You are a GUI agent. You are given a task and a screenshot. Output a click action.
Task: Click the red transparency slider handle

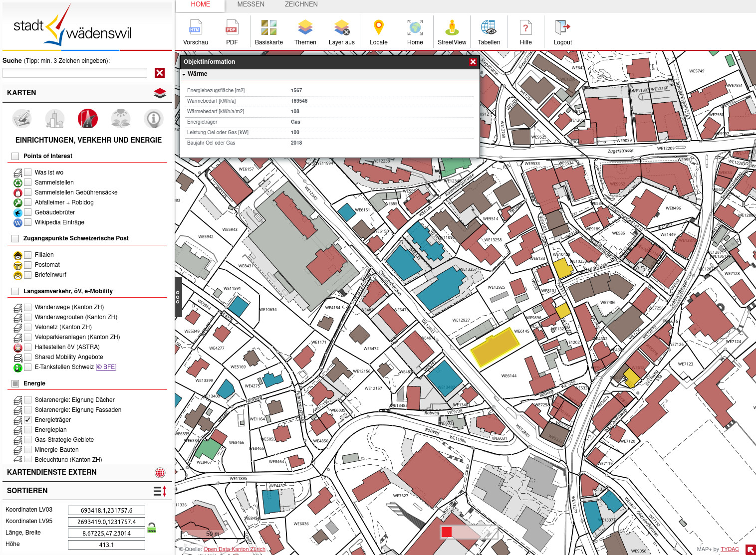pyautogui.click(x=447, y=532)
